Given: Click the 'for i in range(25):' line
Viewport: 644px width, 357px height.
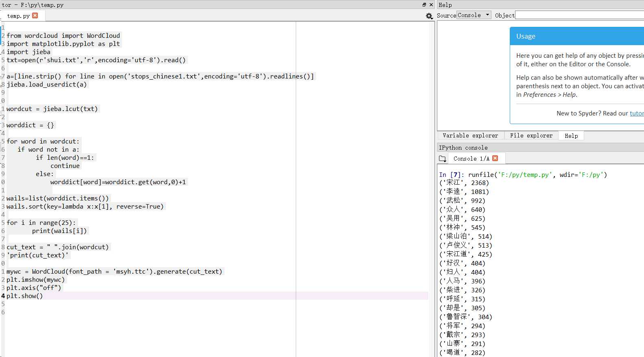Looking at the screenshot, I should (x=41, y=223).
